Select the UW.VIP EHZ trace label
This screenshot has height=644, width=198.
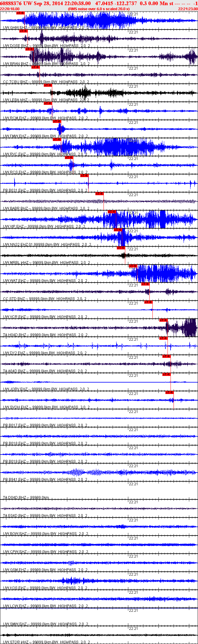point(44,227)
